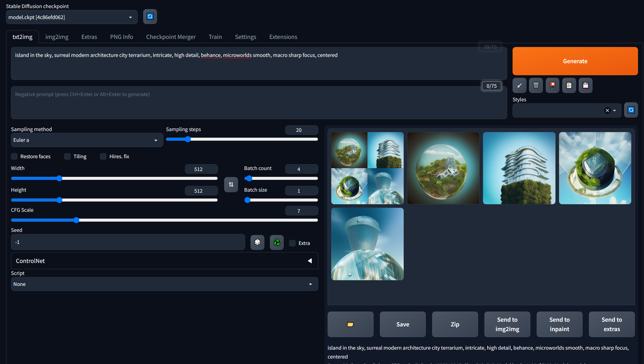Apply selected styles with the clipboard icon
Image resolution: width=644 pixels, height=364 pixels.
pos(569,85)
